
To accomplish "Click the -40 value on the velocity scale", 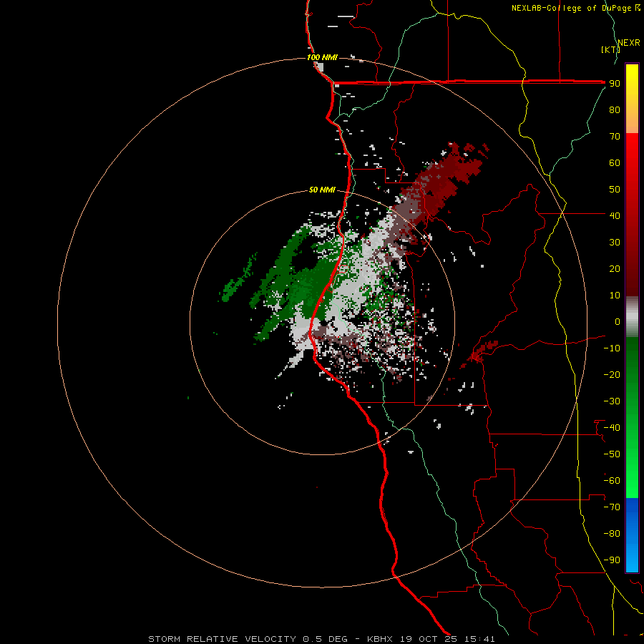I will tap(612, 428).
